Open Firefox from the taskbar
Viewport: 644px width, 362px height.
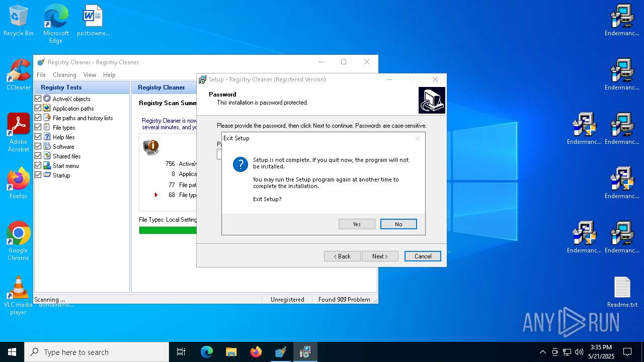coord(256,352)
